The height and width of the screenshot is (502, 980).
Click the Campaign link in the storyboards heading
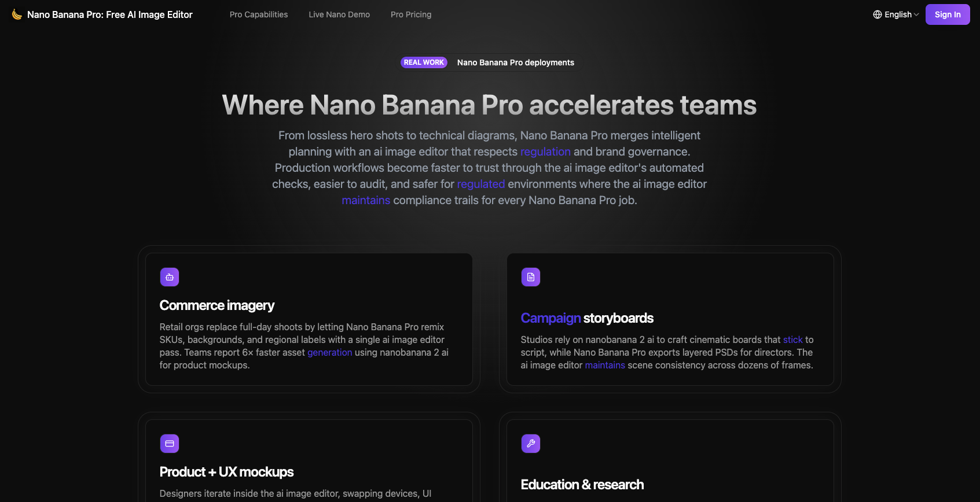click(550, 318)
